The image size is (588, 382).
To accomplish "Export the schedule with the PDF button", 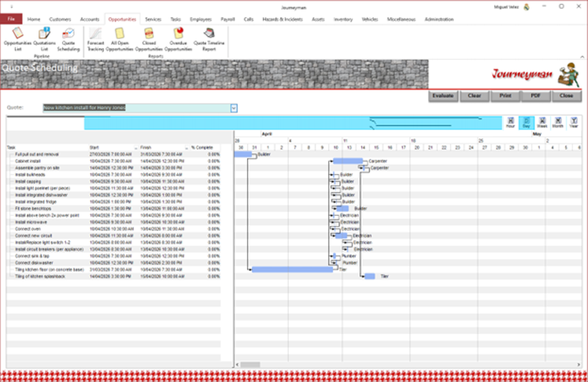I will 536,95.
